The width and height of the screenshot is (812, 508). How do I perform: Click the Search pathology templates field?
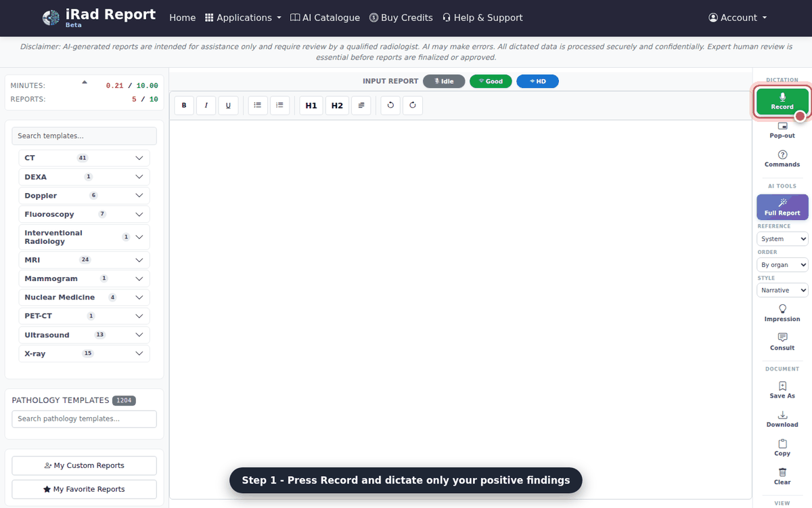[84, 419]
